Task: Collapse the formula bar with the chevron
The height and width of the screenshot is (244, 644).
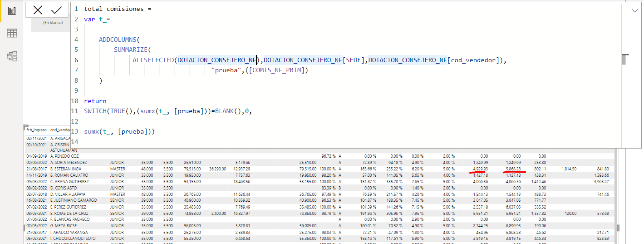Action: coord(635,10)
